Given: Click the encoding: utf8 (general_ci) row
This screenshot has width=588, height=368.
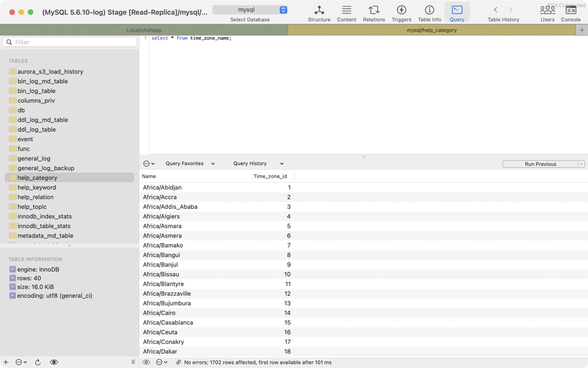Looking at the screenshot, I should click(x=51, y=296).
